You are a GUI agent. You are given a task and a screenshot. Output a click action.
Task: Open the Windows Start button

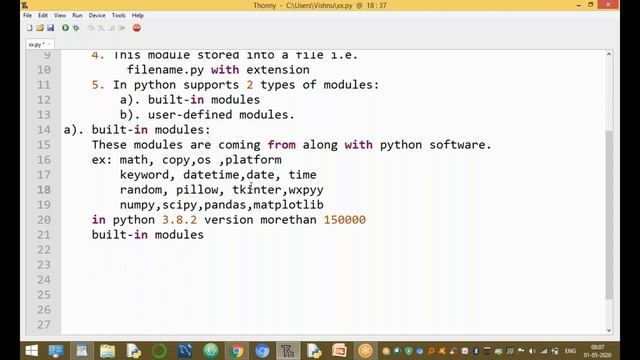(31, 351)
